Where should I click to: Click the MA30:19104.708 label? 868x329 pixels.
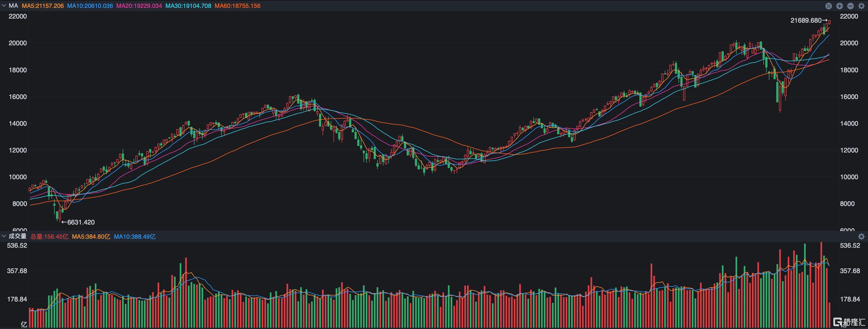coord(188,6)
